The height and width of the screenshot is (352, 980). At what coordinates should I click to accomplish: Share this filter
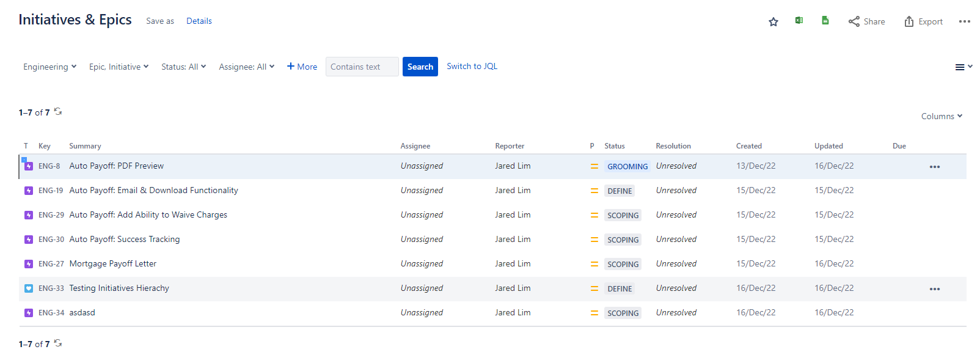point(866,21)
